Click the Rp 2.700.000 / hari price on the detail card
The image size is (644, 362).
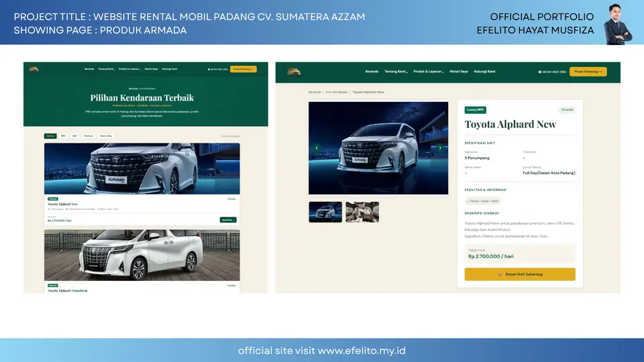[491, 256]
